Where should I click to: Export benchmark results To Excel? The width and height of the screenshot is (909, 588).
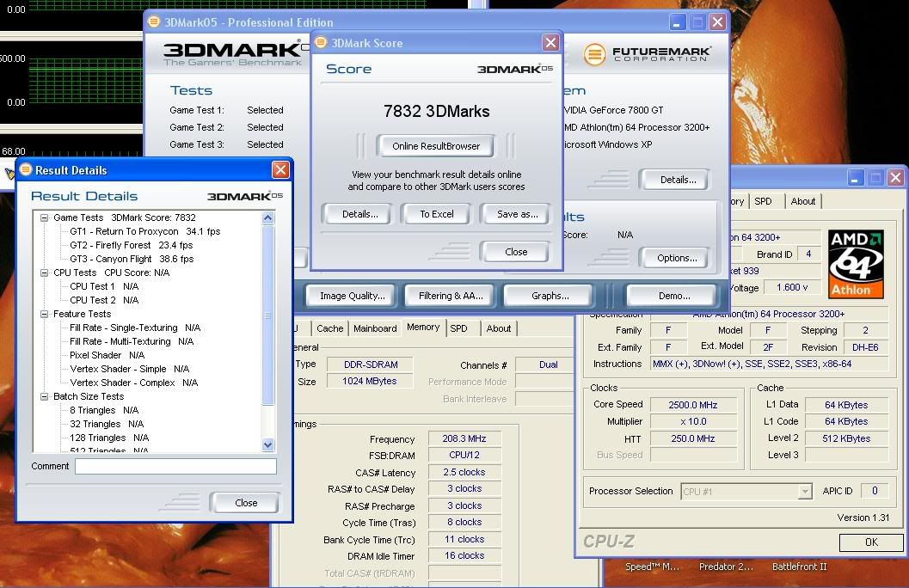(435, 213)
